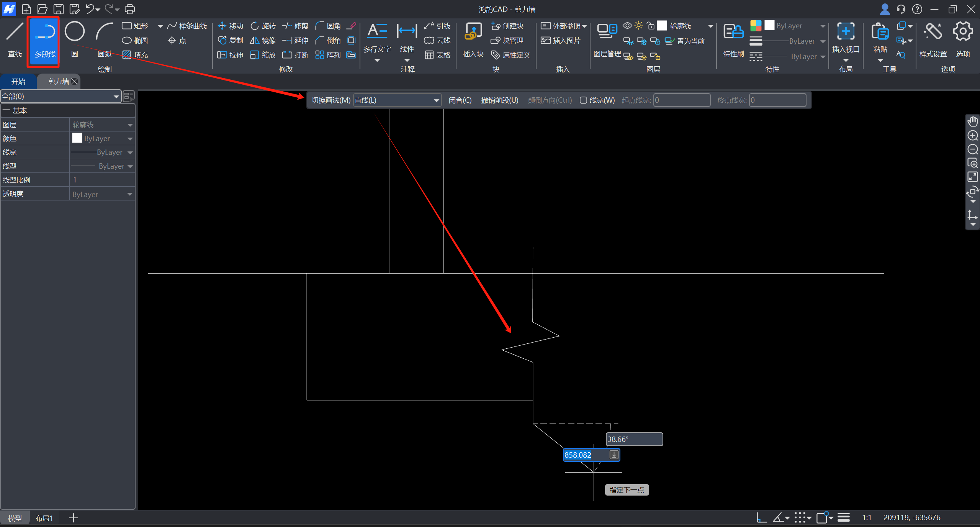Image resolution: width=980 pixels, height=527 pixels.
Task: Open the 图层管理 layer manager
Action: coord(607,38)
